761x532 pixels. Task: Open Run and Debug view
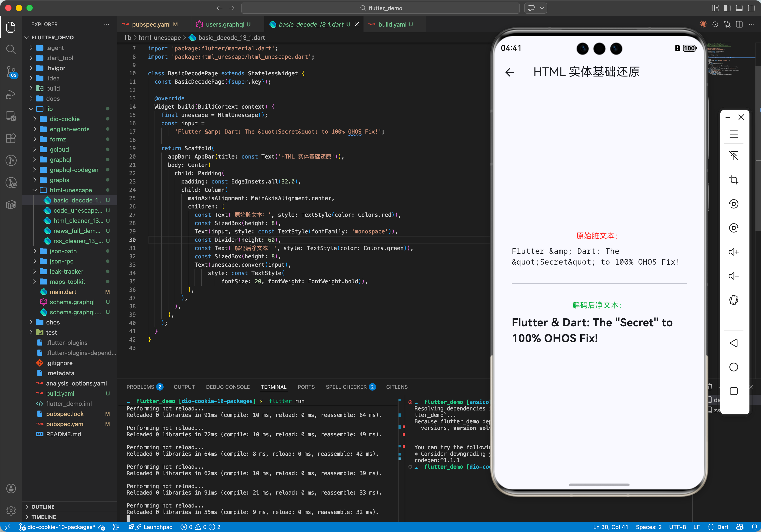[x=11, y=94]
